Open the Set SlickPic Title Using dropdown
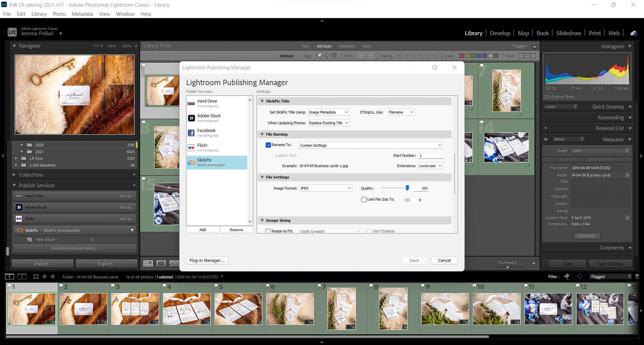The width and height of the screenshot is (644, 345). 329,112
